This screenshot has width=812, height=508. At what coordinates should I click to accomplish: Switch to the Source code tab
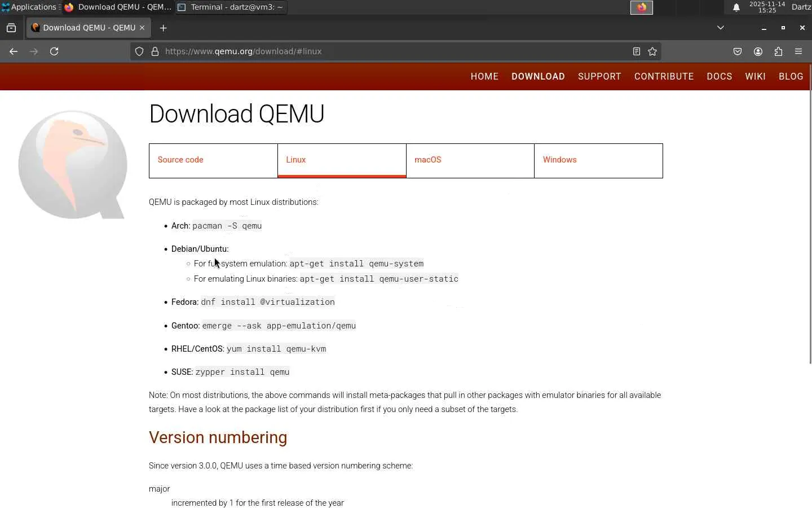(x=213, y=161)
